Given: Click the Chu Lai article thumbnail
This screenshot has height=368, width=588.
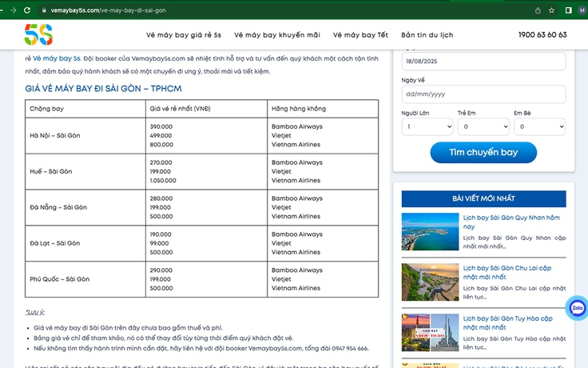Looking at the screenshot, I should (430, 282).
